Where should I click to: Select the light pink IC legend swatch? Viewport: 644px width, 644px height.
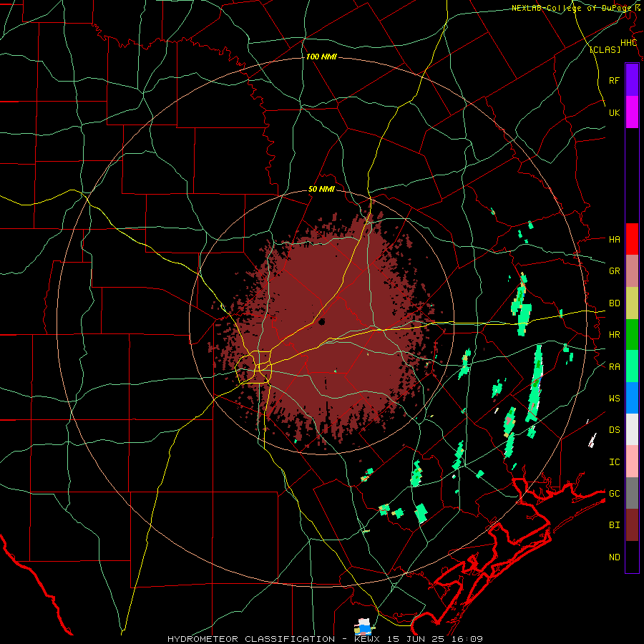click(632, 462)
